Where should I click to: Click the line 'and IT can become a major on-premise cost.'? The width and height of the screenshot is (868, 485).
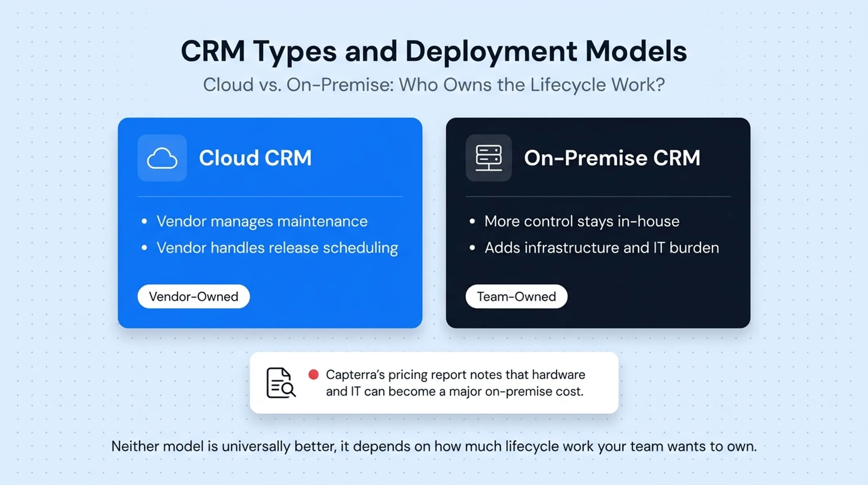pos(454,391)
